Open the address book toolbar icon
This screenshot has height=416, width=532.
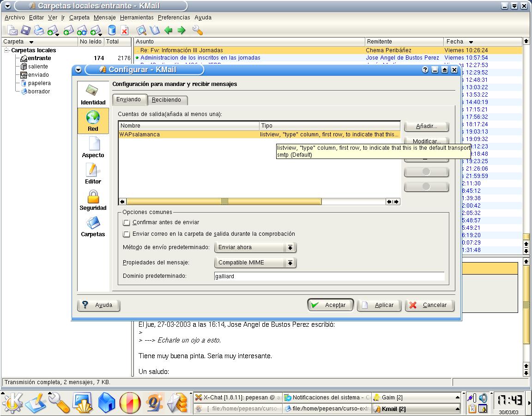tap(155, 31)
